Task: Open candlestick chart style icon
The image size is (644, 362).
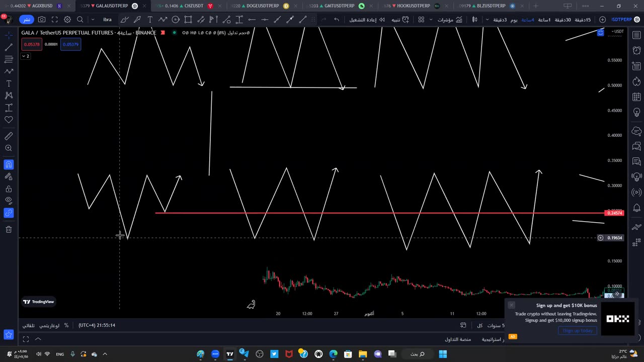Action: click(474, 20)
